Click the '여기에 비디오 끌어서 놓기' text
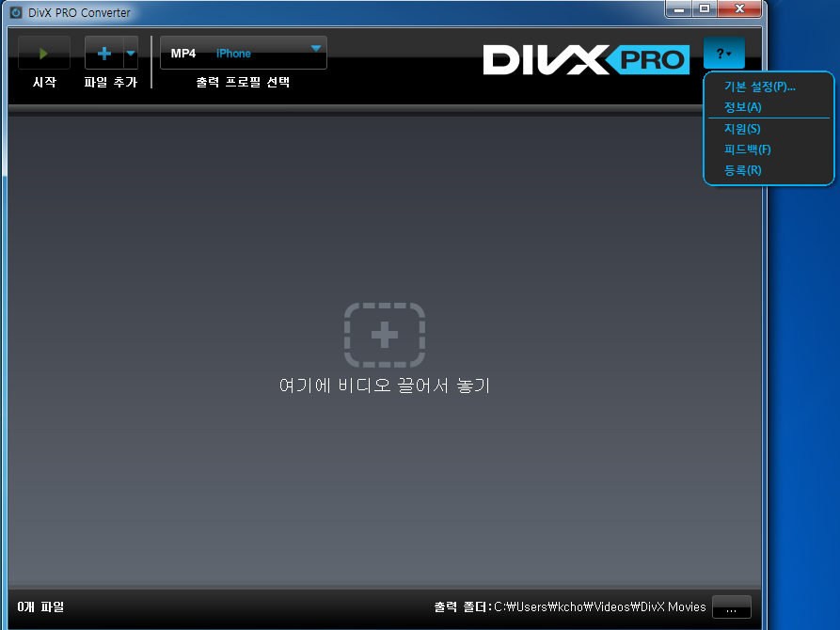Image resolution: width=840 pixels, height=630 pixels. (x=385, y=386)
